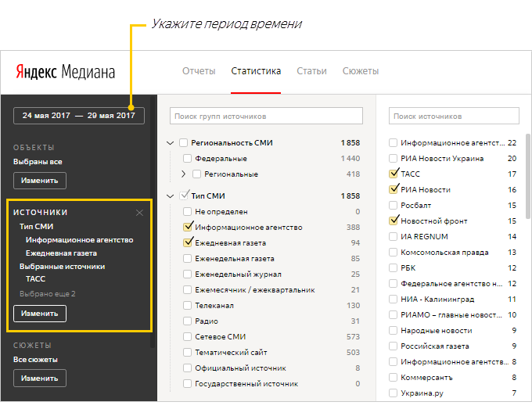Viewport: 532px width, 409px height.
Task: Uncheck Информационное агентство type checkbox
Action: (187, 227)
